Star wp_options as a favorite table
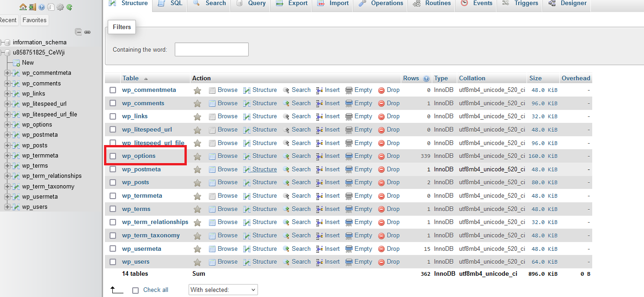This screenshot has height=297, width=644. [x=197, y=157]
